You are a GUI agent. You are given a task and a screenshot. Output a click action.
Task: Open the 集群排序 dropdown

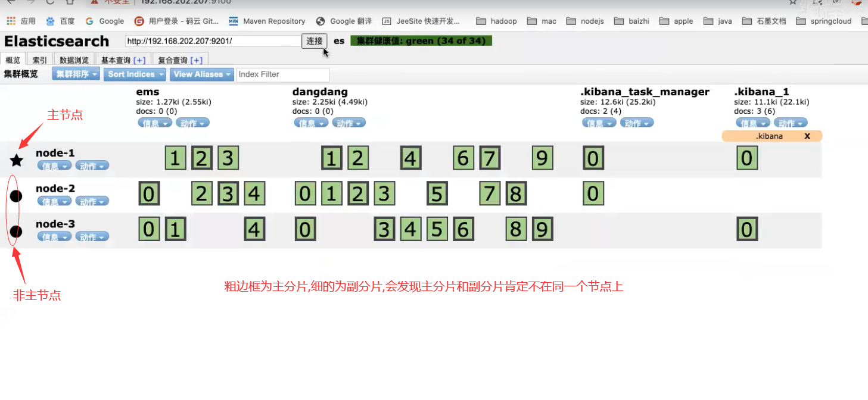76,74
